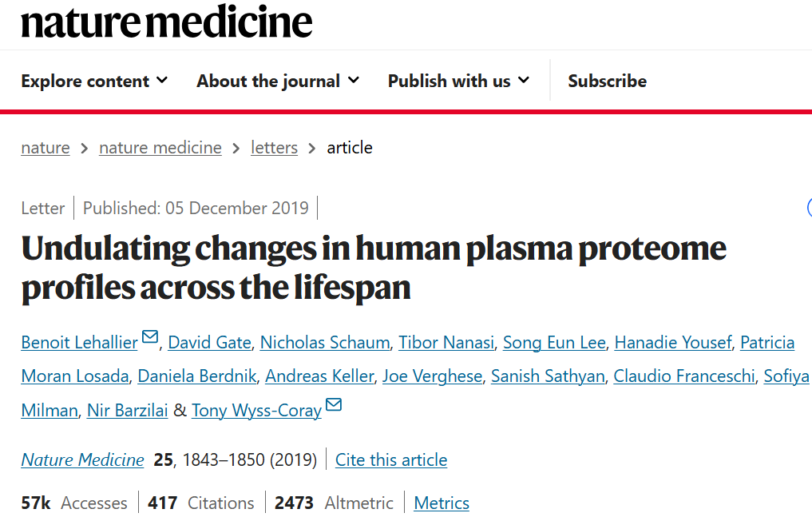812x517 pixels.
Task: Select author Claudio Franceschi
Action: coord(684,376)
